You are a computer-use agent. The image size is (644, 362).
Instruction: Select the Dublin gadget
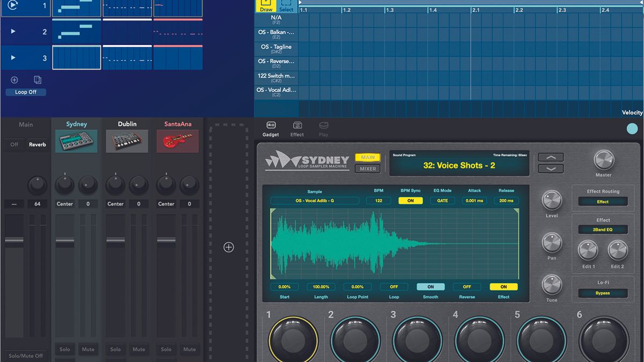tap(127, 141)
